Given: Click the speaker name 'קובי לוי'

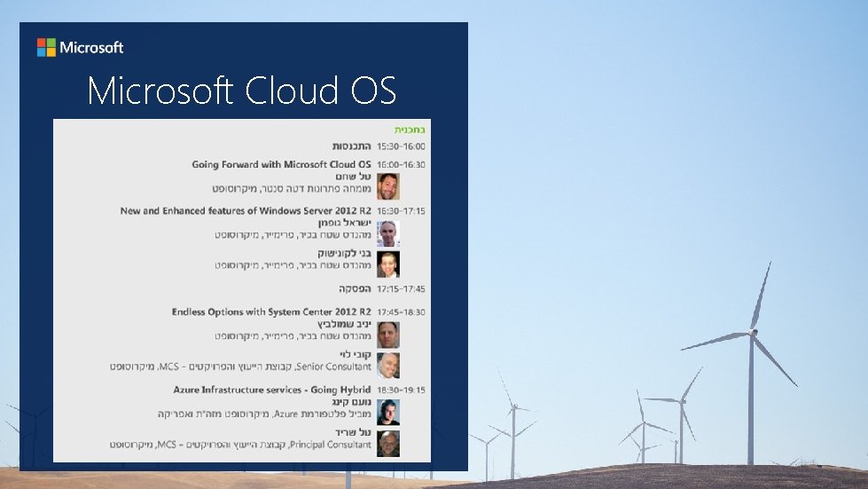Looking at the screenshot, I should point(356,355).
